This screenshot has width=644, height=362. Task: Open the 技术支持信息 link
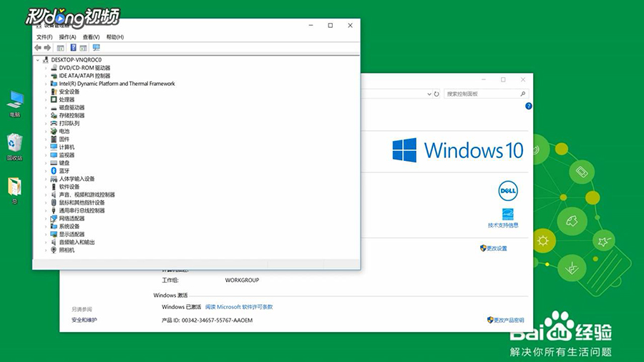pyautogui.click(x=503, y=225)
